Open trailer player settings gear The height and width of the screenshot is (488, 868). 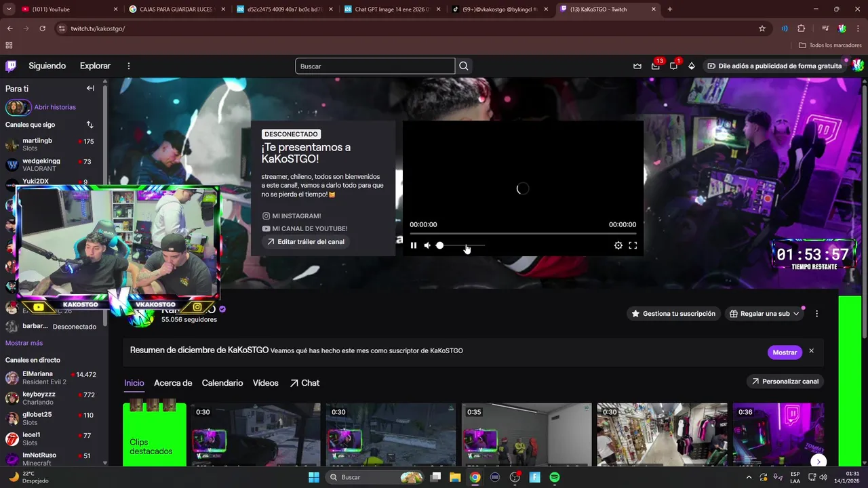pyautogui.click(x=618, y=245)
